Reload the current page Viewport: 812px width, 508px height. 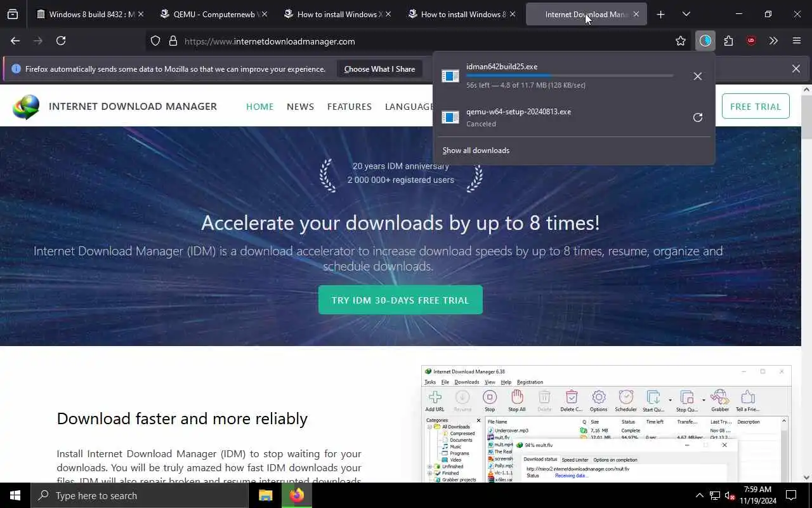(61, 41)
